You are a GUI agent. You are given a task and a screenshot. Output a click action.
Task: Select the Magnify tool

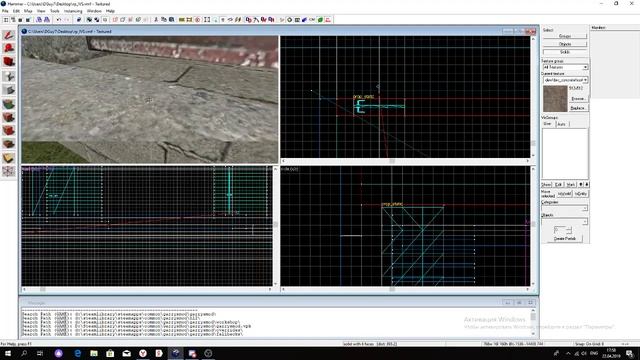pos(9,48)
